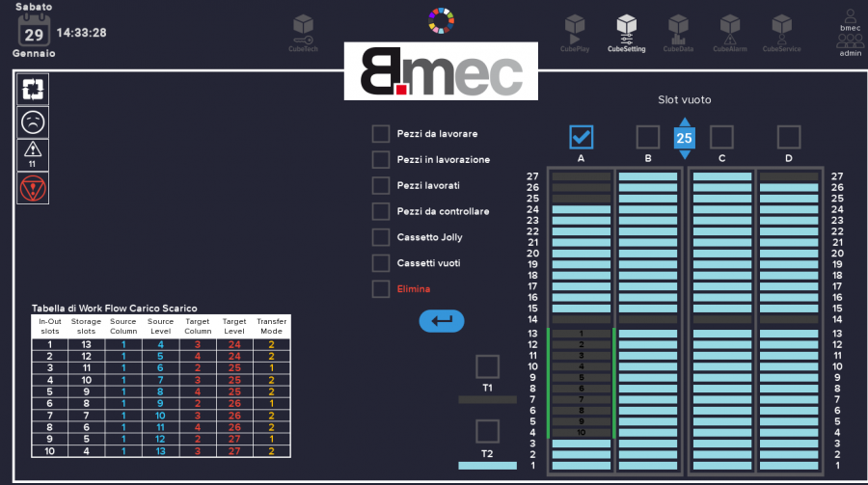Select slot 10 in column A
This screenshot has height=485, width=868.
point(582,432)
